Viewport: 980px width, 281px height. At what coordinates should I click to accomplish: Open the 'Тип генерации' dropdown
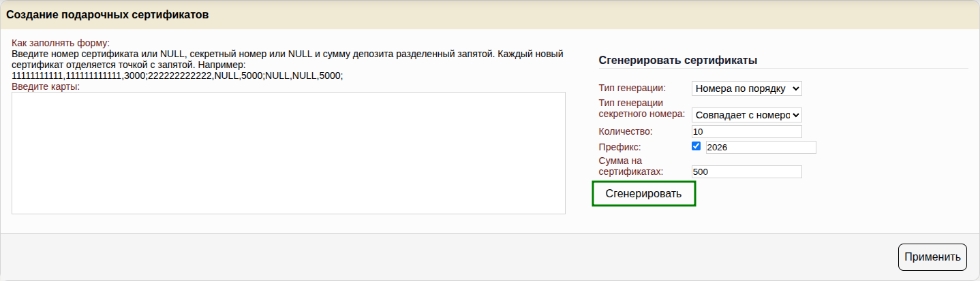tap(747, 88)
